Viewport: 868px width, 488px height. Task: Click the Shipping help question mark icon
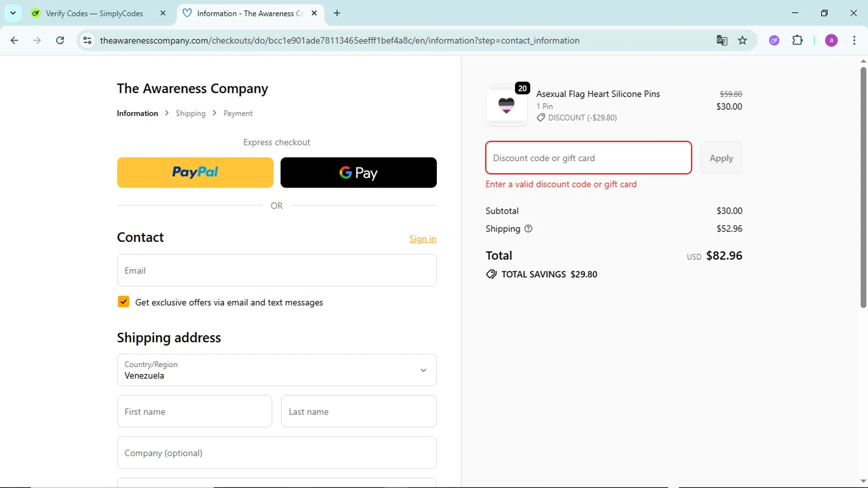click(528, 229)
